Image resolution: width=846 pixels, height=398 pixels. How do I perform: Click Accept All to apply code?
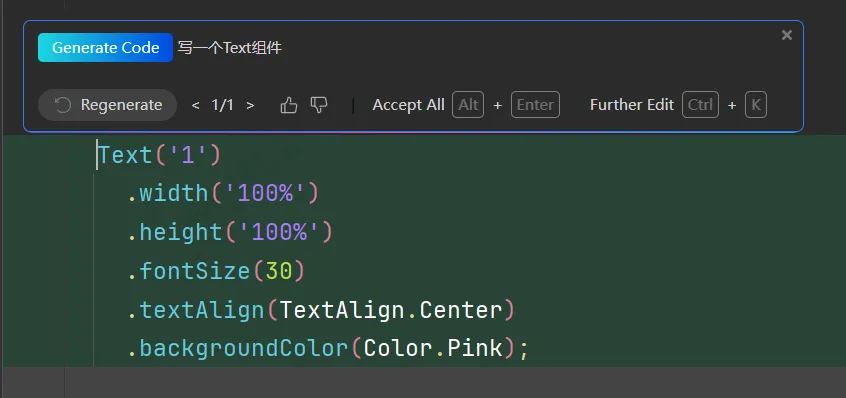point(408,105)
